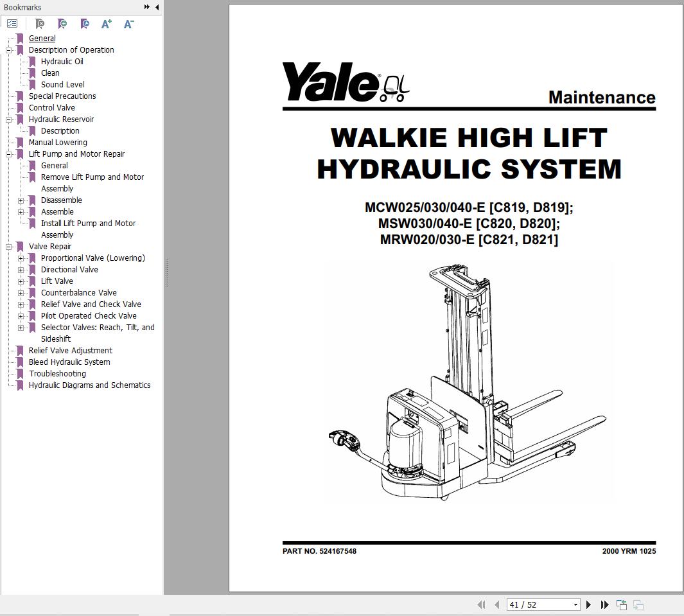The width and height of the screenshot is (684, 616).
Task: Select the Disassemble bookmark text
Action: [62, 200]
